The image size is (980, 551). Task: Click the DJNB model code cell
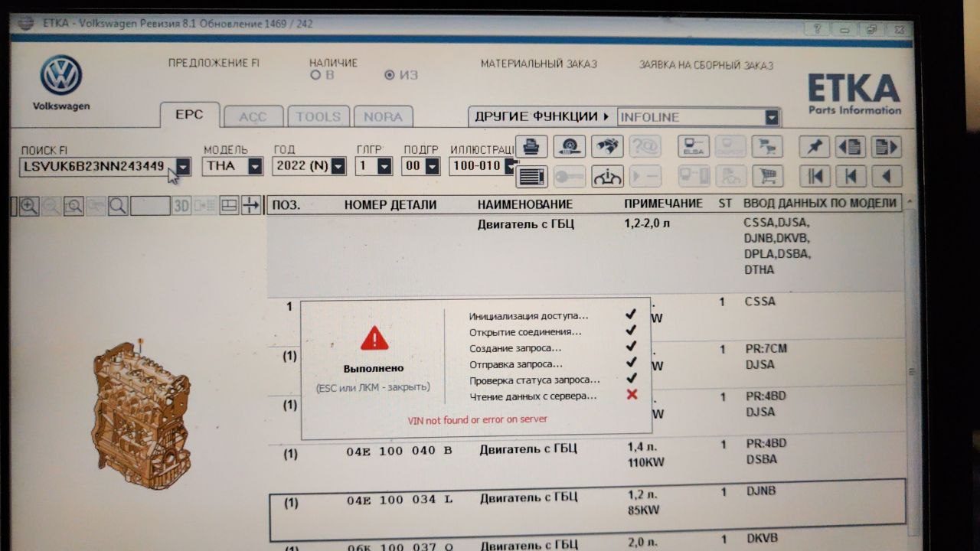[x=760, y=491]
